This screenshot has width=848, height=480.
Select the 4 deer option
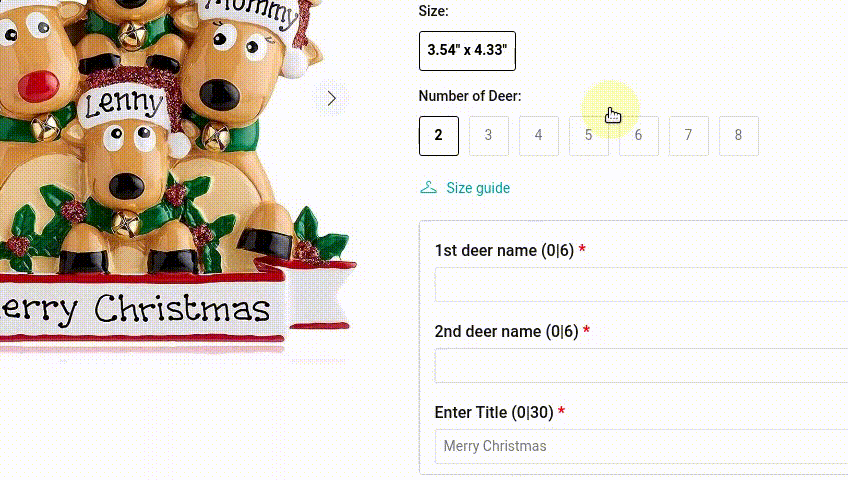click(x=539, y=136)
